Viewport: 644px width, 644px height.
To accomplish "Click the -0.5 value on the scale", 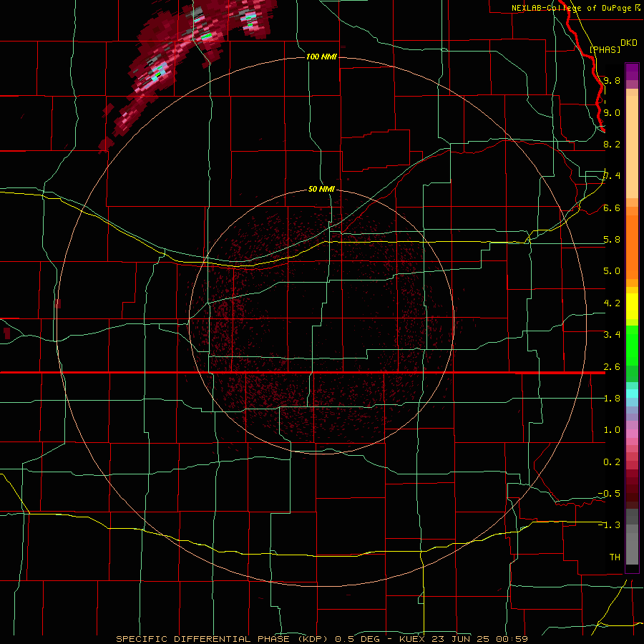I will tap(609, 493).
